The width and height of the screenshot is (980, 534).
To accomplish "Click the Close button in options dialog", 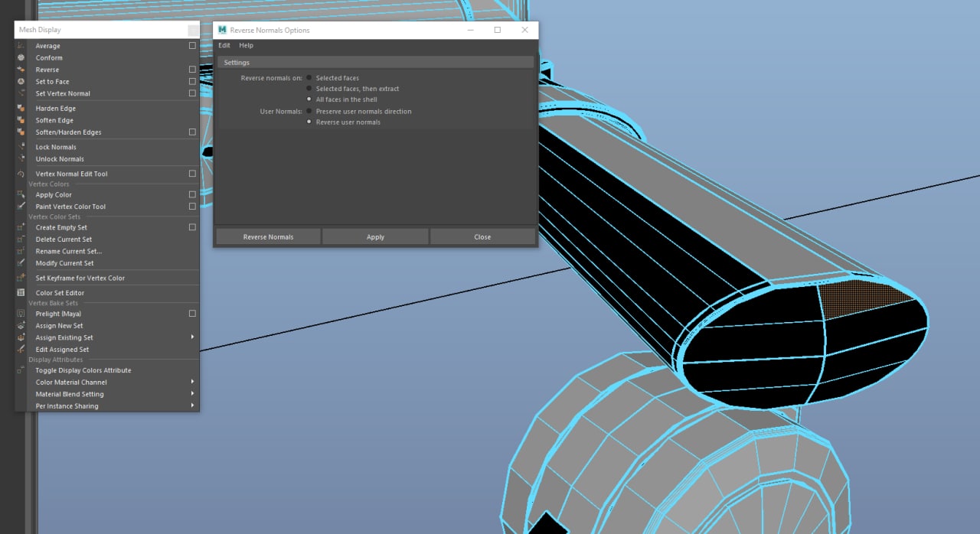I will coord(482,237).
